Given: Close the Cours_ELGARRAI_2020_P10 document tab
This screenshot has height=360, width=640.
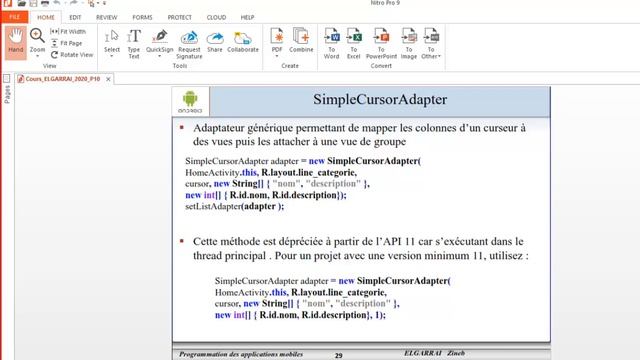Looking at the screenshot, I should point(108,79).
